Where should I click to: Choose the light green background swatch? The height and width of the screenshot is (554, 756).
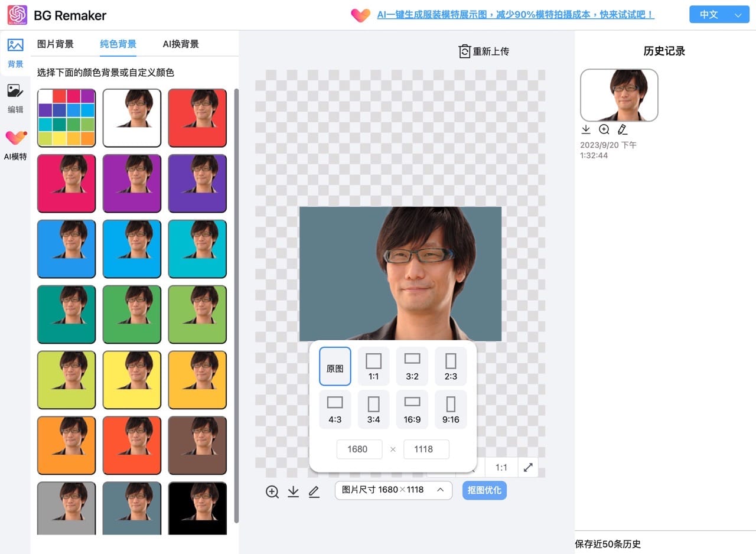point(197,314)
